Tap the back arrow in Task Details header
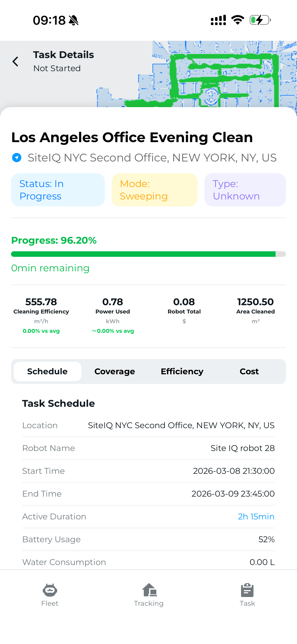 tap(15, 61)
